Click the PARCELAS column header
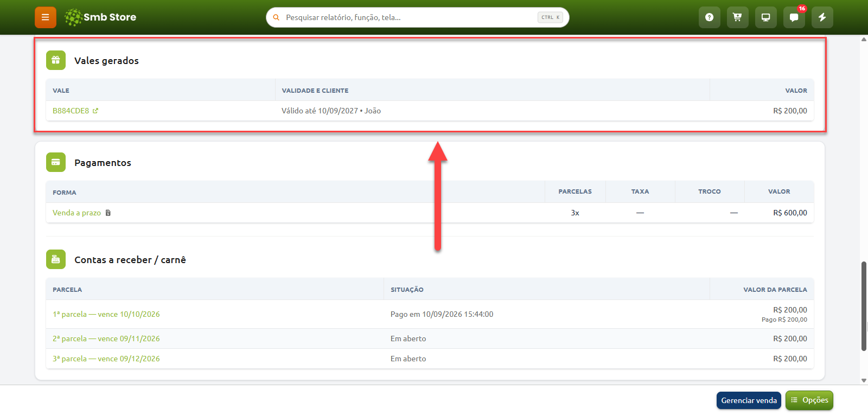Image resolution: width=868 pixels, height=415 pixels. pos(575,191)
